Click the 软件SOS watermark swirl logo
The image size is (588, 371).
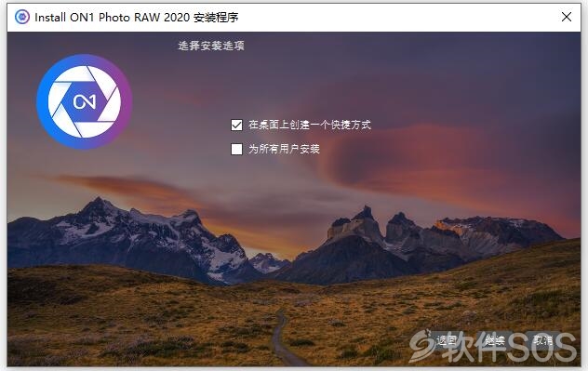(421, 346)
